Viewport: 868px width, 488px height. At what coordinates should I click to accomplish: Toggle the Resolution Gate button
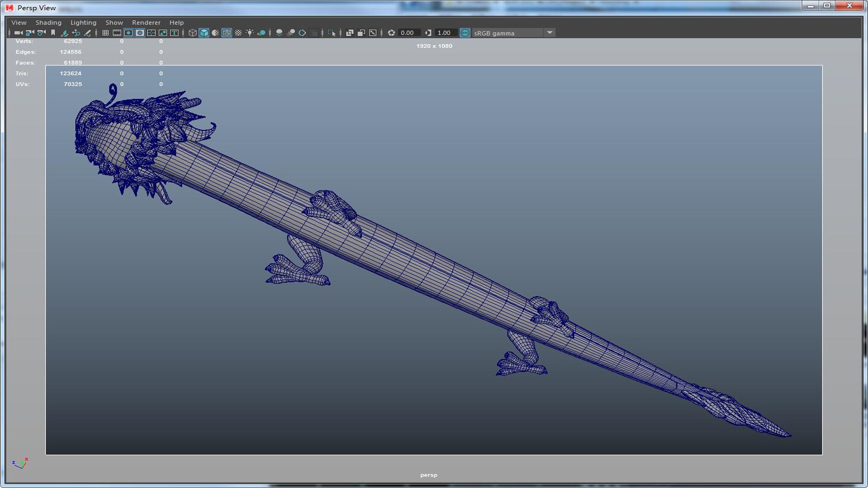point(128,33)
